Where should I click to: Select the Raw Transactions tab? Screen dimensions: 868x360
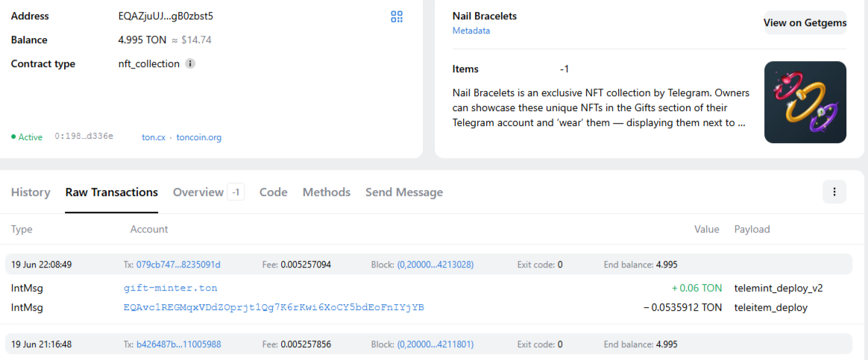pos(112,192)
